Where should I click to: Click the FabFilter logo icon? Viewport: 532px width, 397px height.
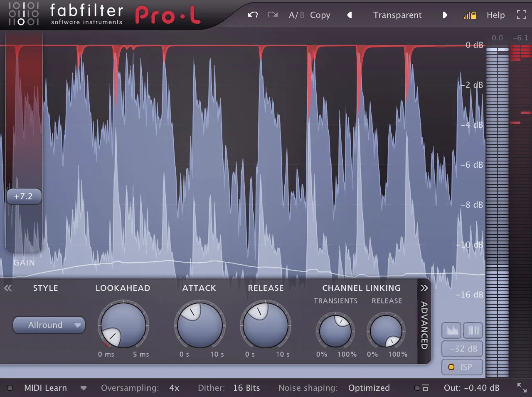click(x=24, y=13)
